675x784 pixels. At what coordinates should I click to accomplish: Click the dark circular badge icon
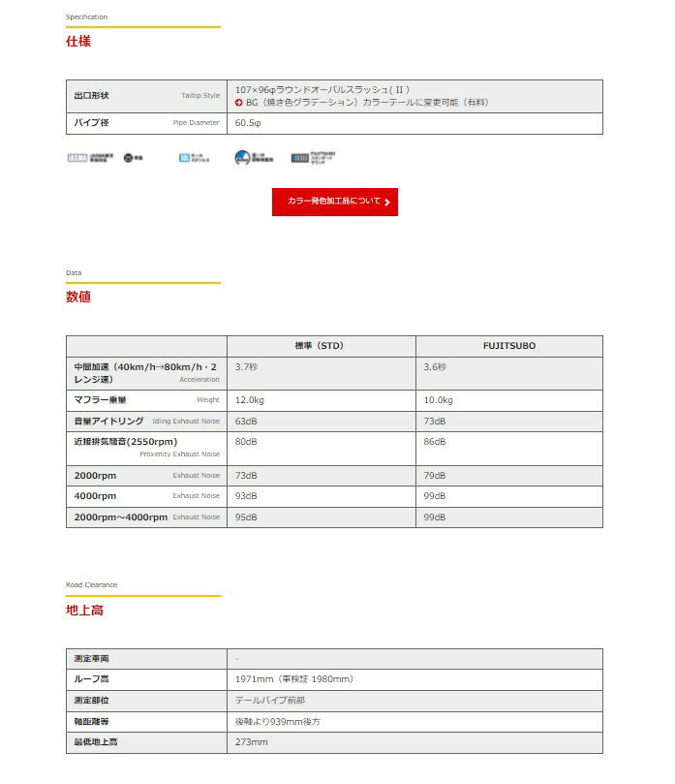pyautogui.click(x=134, y=157)
